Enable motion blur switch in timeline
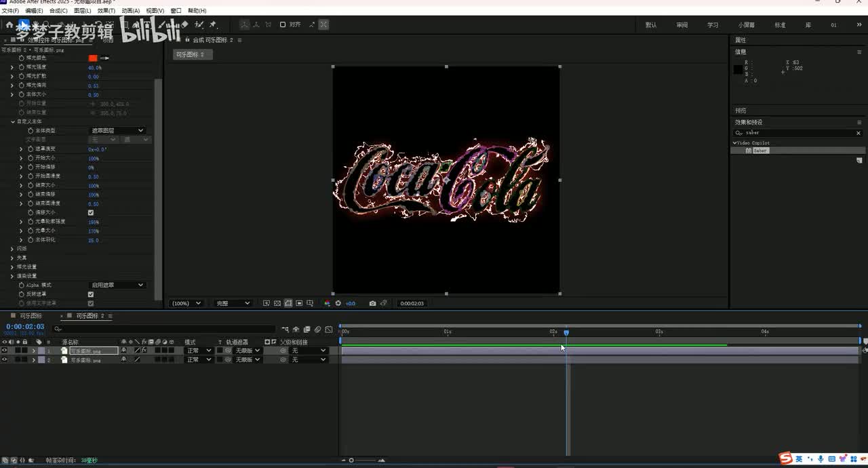 tap(317, 330)
